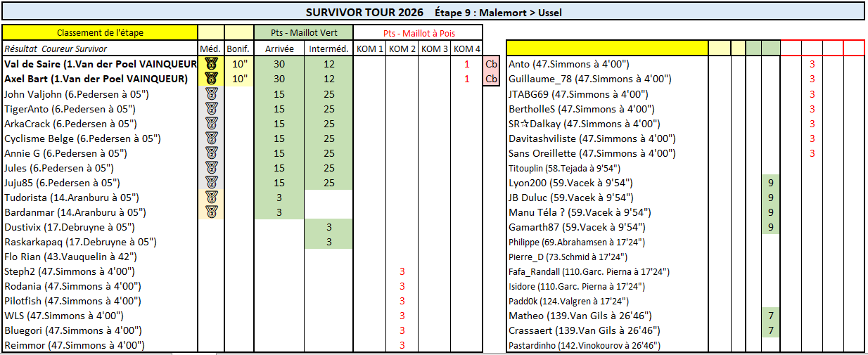
Task: Click the gold medal beside Axel Bart
Action: 211,79
